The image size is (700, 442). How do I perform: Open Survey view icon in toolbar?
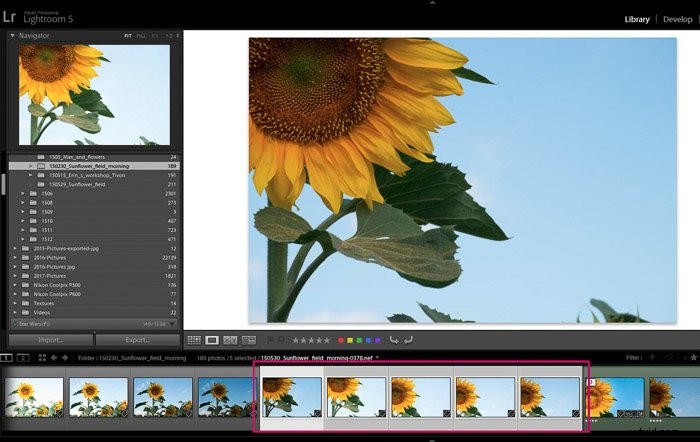click(x=249, y=340)
